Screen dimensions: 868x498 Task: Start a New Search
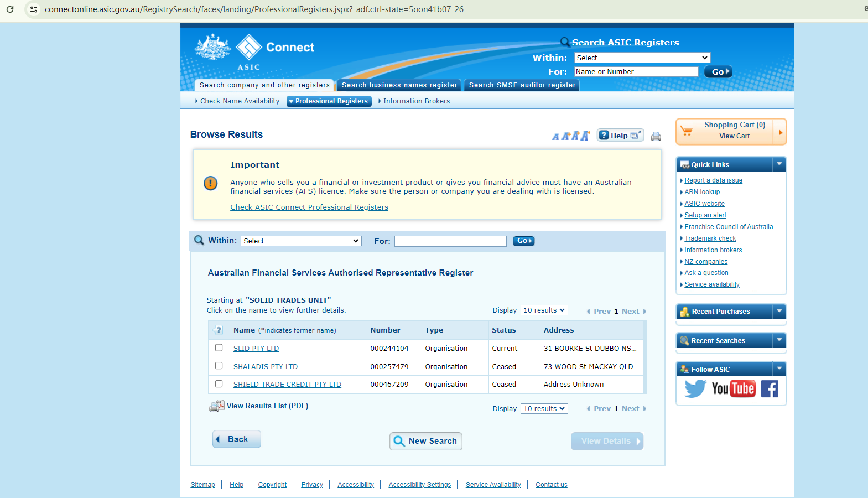(426, 441)
